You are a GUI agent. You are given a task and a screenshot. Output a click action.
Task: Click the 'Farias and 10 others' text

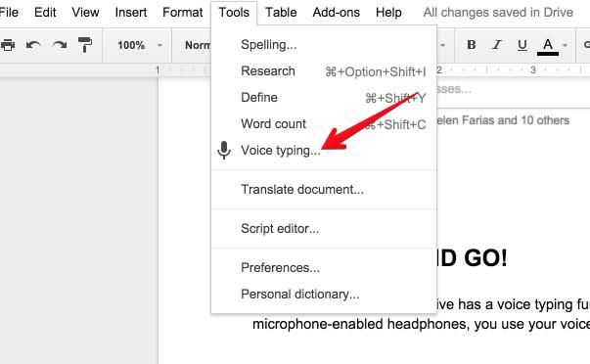click(x=516, y=120)
